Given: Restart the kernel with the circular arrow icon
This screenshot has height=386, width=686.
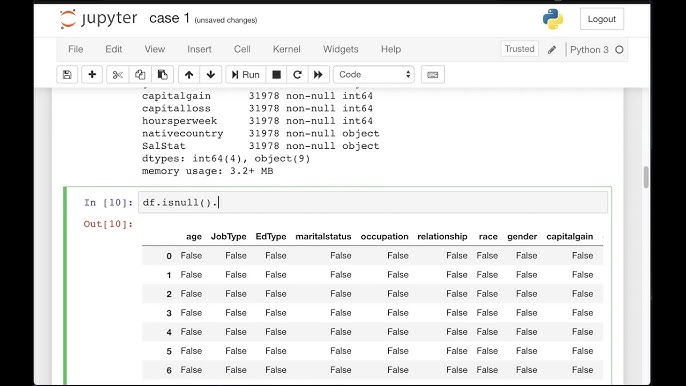Looking at the screenshot, I should pos(298,74).
